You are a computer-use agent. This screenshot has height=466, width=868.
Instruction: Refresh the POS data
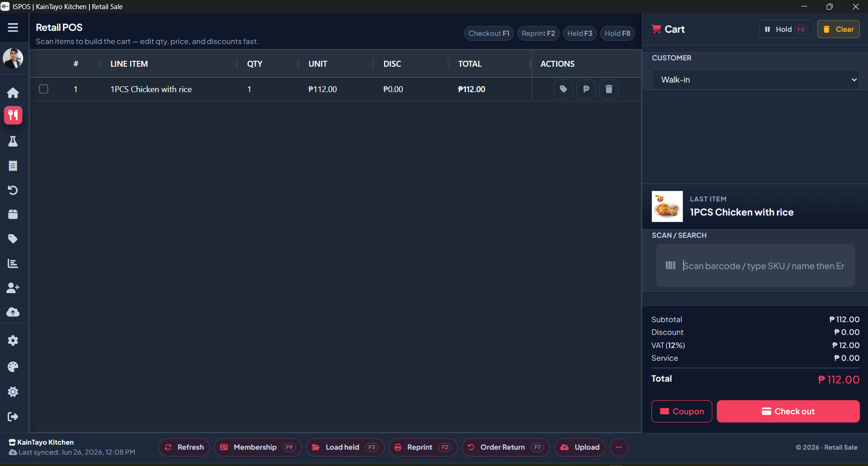pyautogui.click(x=184, y=447)
